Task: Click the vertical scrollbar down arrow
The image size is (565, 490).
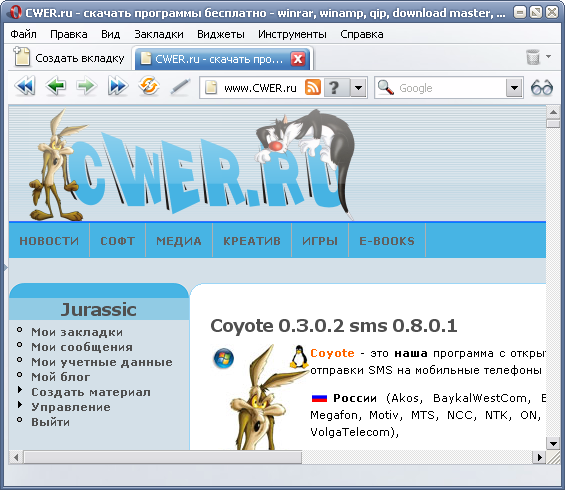Action: 553,443
